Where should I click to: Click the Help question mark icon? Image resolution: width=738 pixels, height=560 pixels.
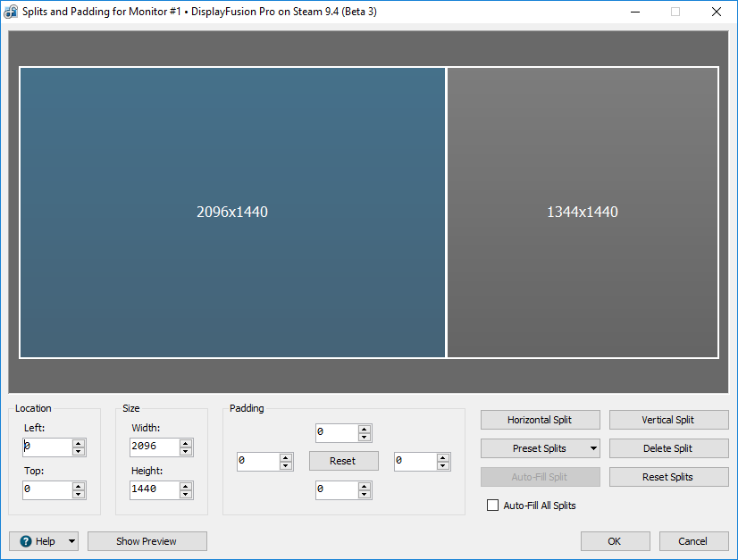[26, 541]
